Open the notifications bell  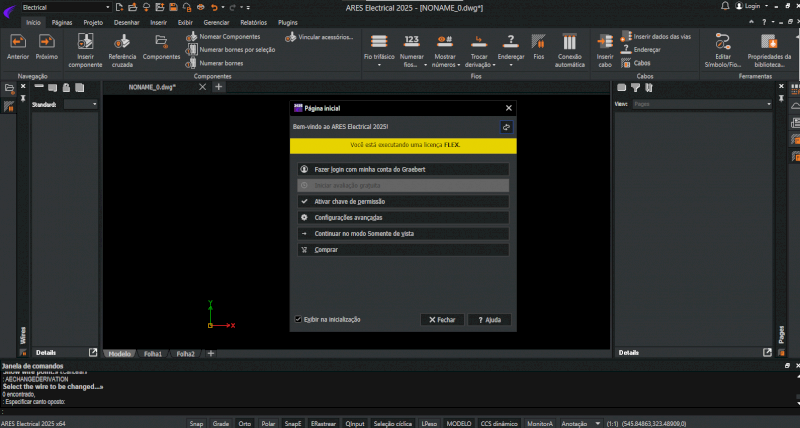click(725, 6)
